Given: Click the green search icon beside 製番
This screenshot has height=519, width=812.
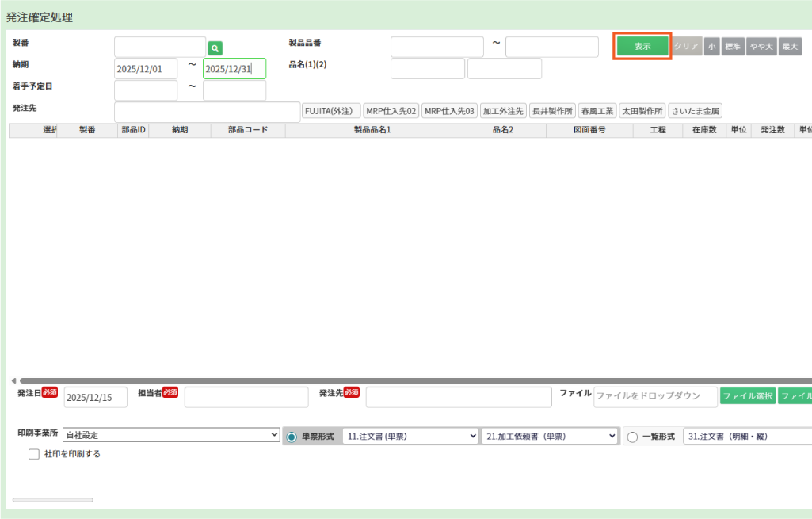Looking at the screenshot, I should tap(215, 48).
